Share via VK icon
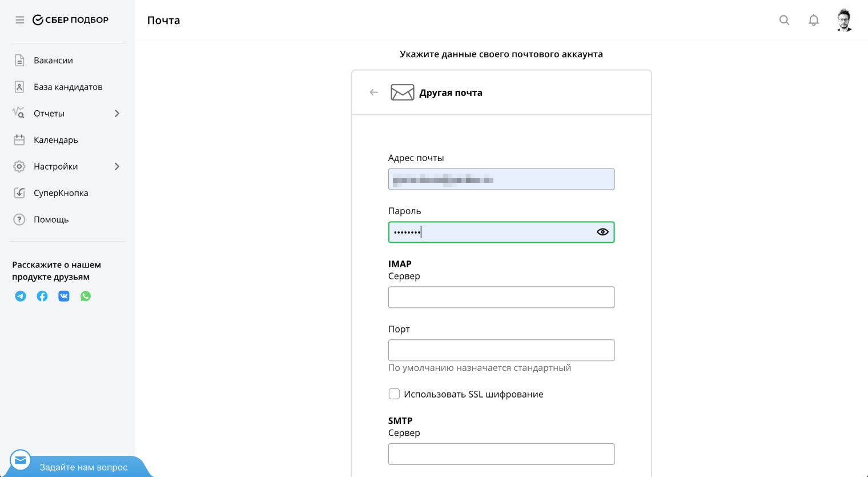This screenshot has height=477, width=868. point(64,296)
